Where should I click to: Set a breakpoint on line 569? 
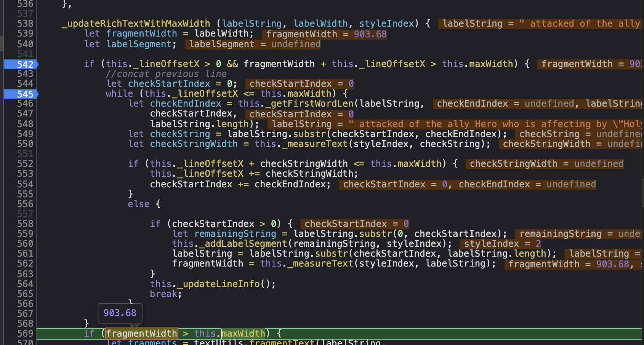(25, 334)
